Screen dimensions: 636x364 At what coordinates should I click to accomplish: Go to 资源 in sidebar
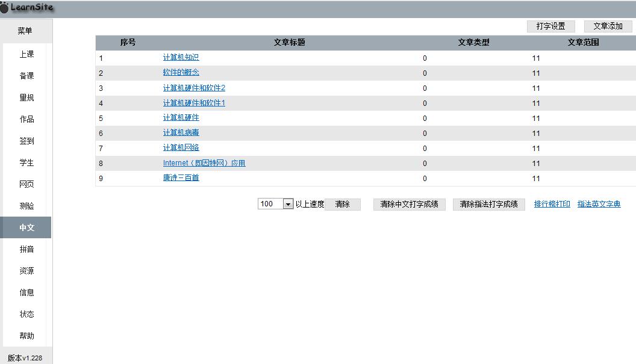click(x=26, y=271)
